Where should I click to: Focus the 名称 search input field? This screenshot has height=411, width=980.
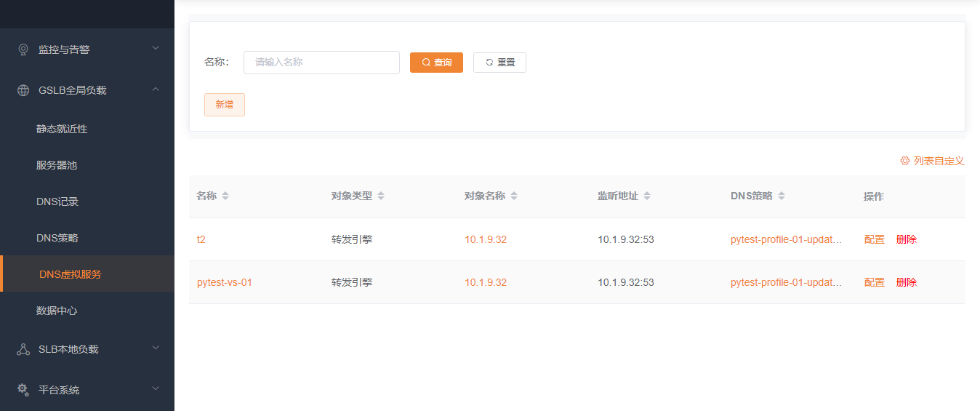click(x=321, y=63)
